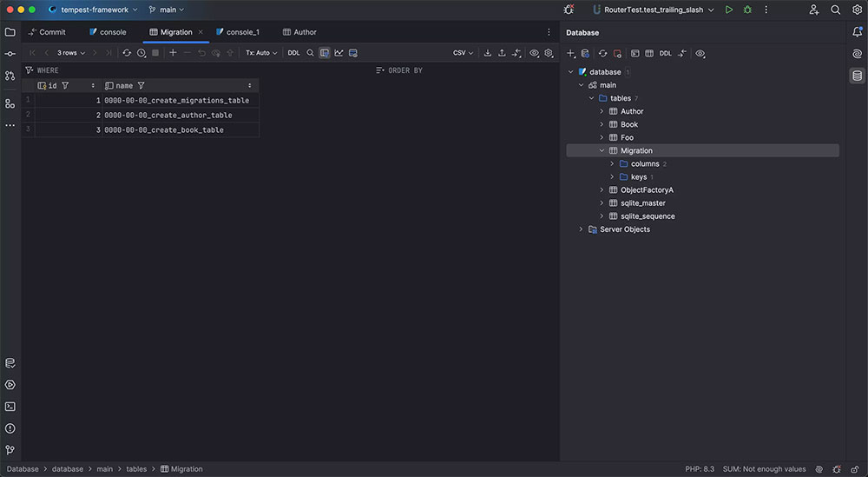This screenshot has height=477, width=868.
Task: Click 'tables' breadcrumb in status bar
Action: click(136, 469)
